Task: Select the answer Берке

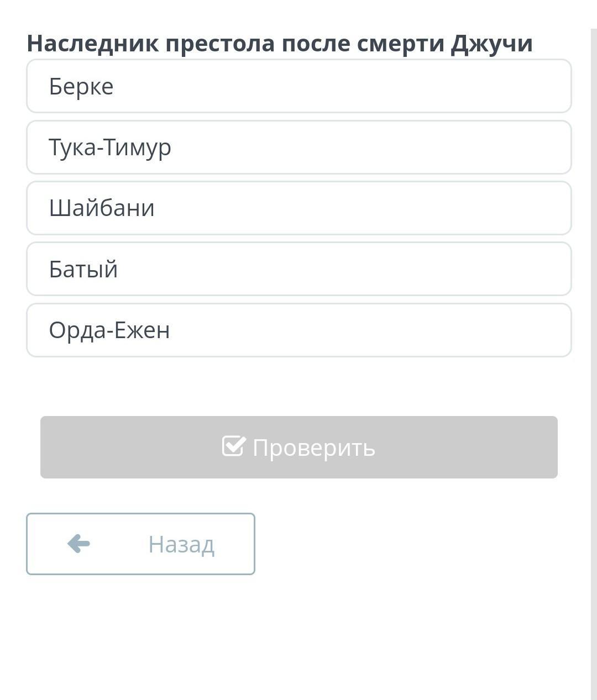Action: [x=298, y=86]
